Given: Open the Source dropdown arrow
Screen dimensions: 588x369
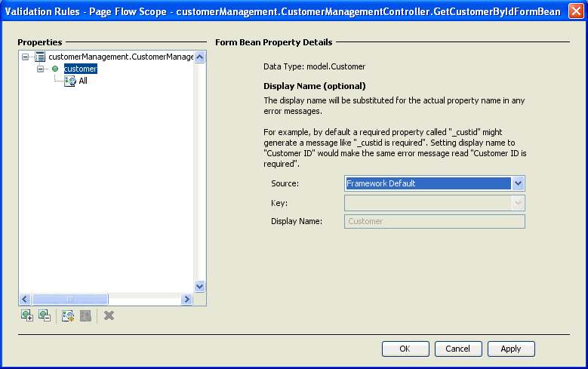Looking at the screenshot, I should [x=518, y=183].
